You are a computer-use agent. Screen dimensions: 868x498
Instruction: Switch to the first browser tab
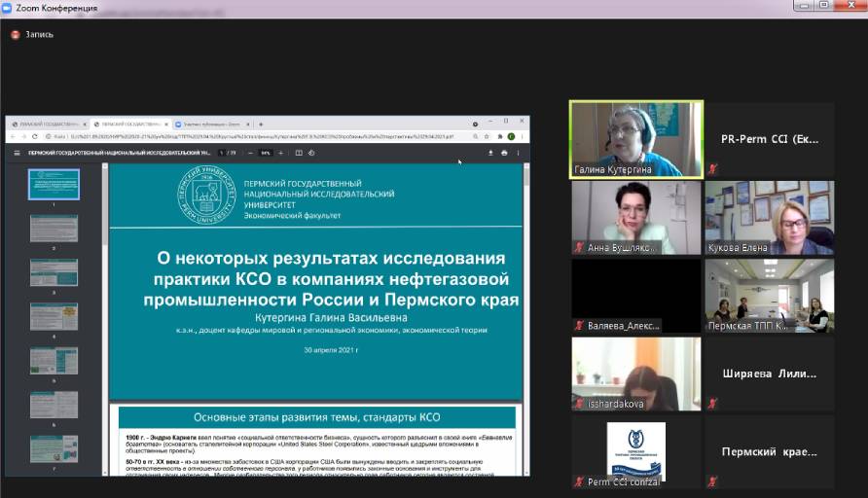pyautogui.click(x=46, y=124)
